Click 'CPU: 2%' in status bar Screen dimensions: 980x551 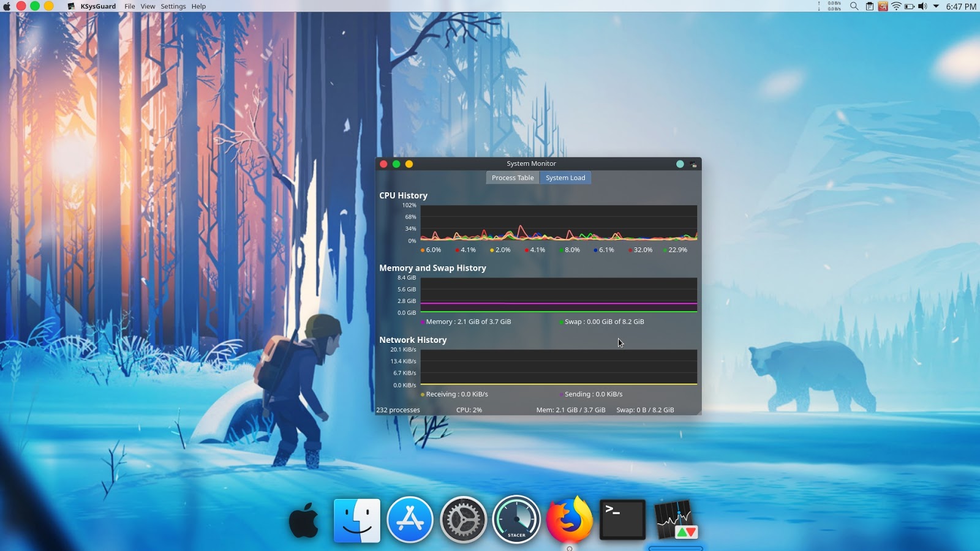469,410
